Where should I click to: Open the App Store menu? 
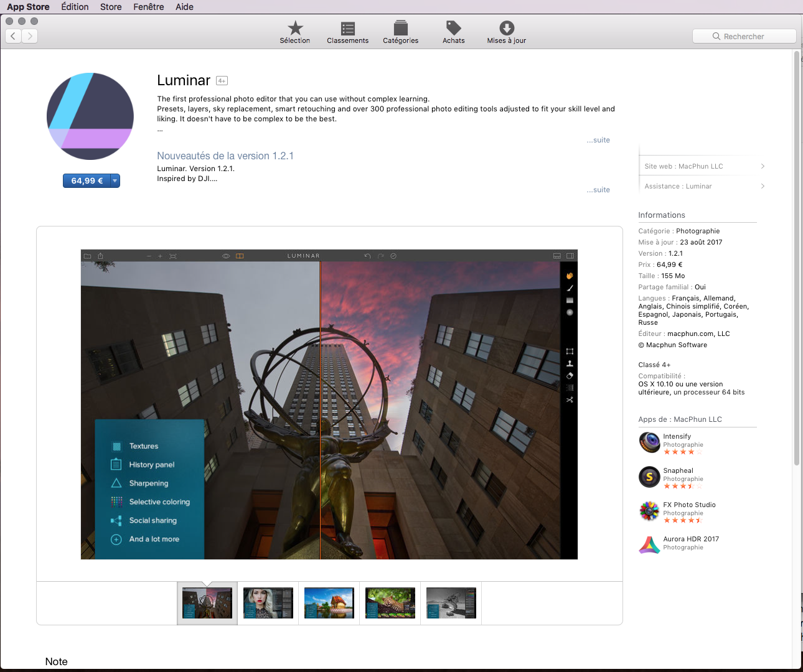[28, 7]
